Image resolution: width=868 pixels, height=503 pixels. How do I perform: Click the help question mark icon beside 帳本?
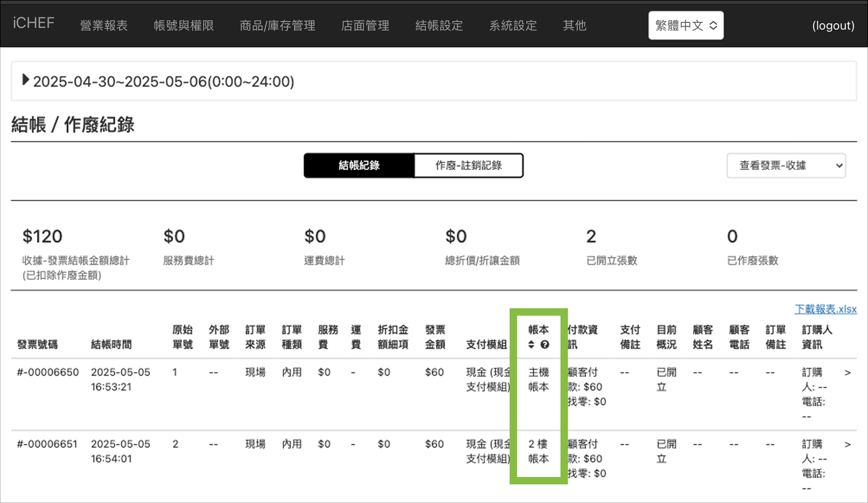click(545, 345)
